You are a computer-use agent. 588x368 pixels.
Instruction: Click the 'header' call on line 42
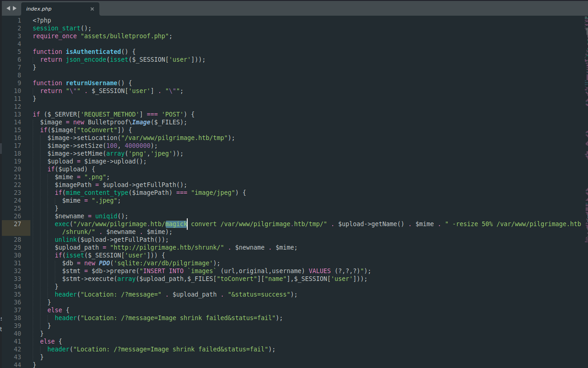click(x=59, y=350)
